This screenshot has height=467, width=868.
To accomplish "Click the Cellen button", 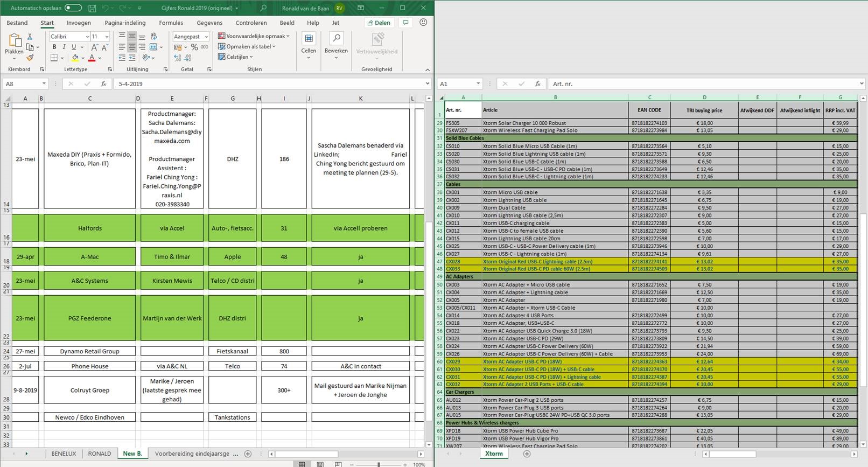I will [309, 45].
